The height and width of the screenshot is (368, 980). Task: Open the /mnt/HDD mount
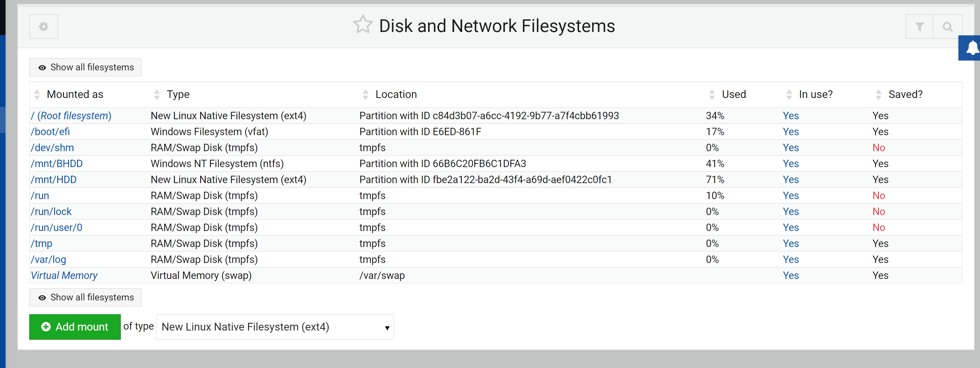coord(53,179)
